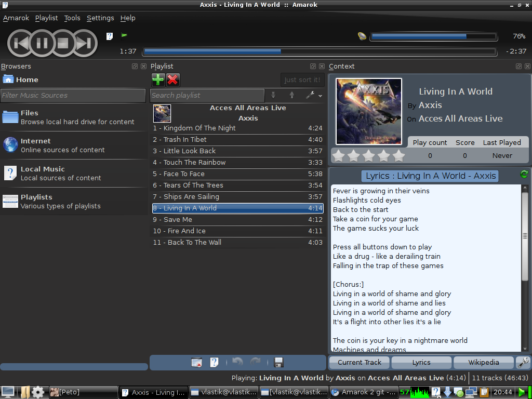Screen dimensions: 532x399
Task: Select track Touch The Rainbow
Action: click(237, 163)
